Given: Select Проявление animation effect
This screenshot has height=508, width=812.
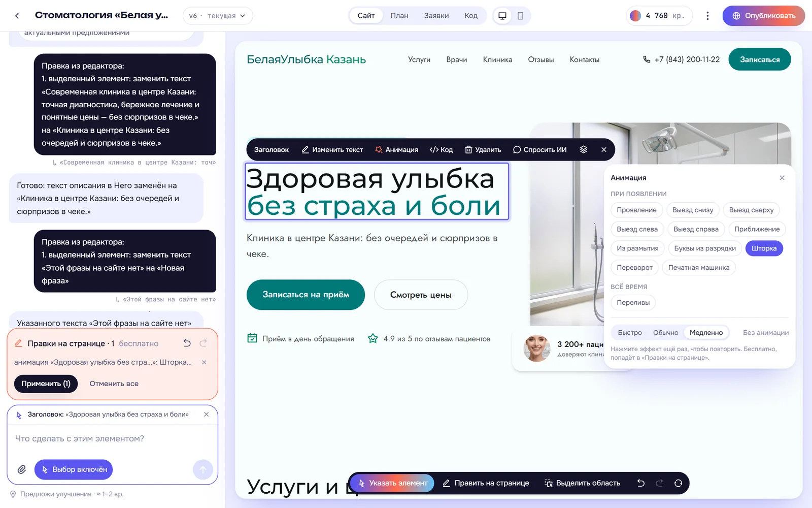Looking at the screenshot, I should coord(636,210).
